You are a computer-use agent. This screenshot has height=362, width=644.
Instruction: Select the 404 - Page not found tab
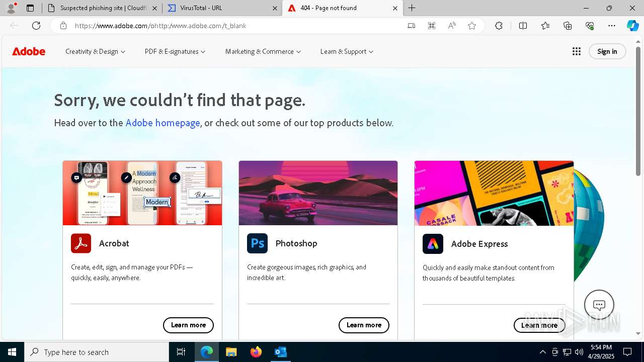(342, 8)
